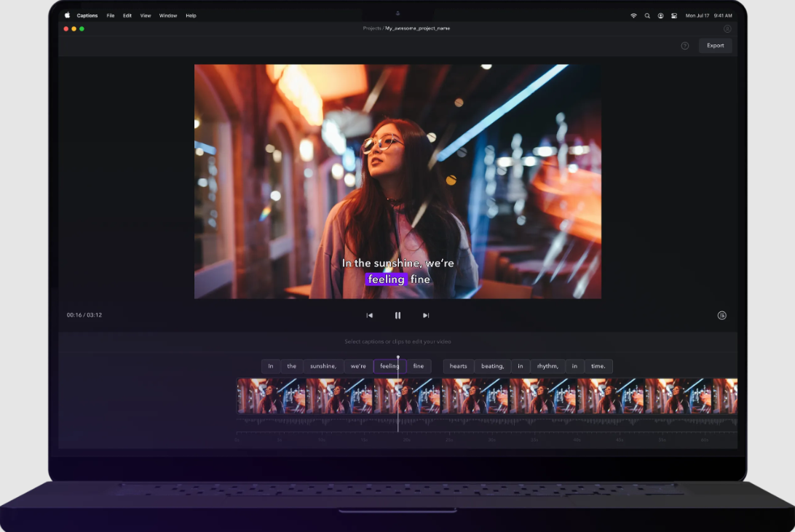Select the highlighted 'feeling' caption chip

tap(389, 366)
